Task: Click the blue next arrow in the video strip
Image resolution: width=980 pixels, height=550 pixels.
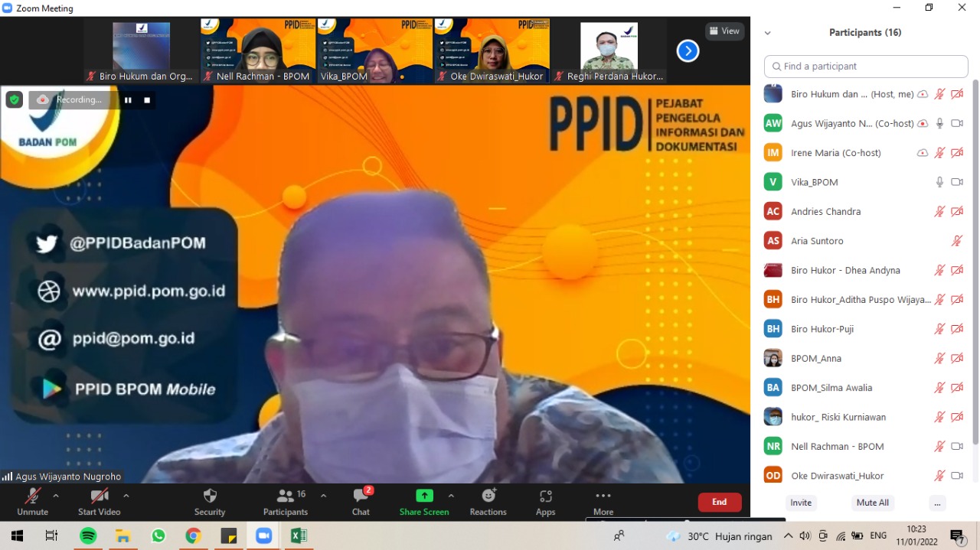Action: click(x=688, y=51)
